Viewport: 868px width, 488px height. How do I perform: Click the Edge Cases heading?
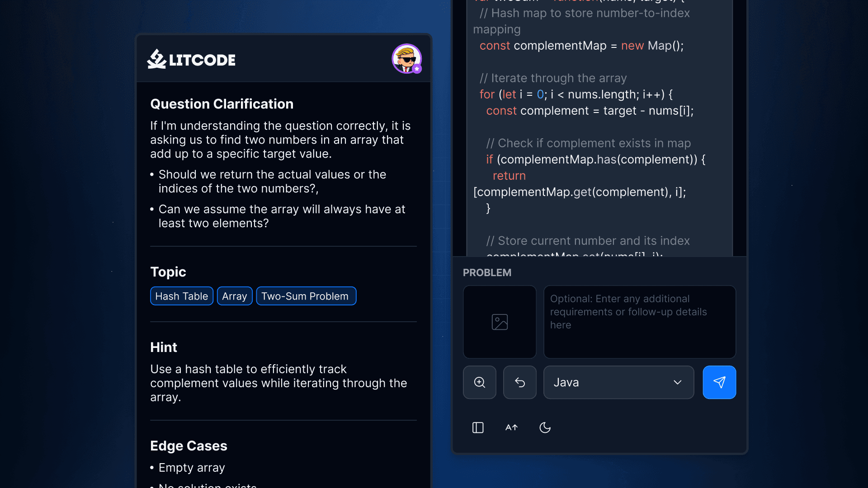(x=189, y=446)
